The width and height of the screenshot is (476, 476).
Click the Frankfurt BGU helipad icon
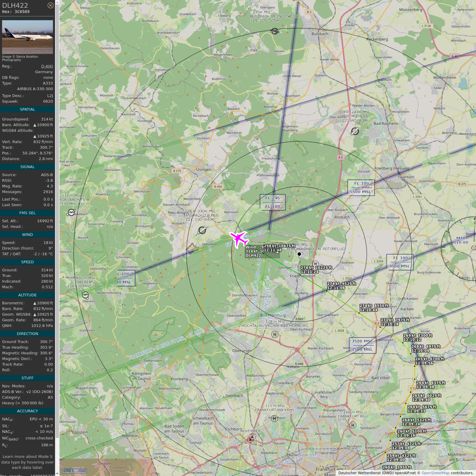point(353,425)
